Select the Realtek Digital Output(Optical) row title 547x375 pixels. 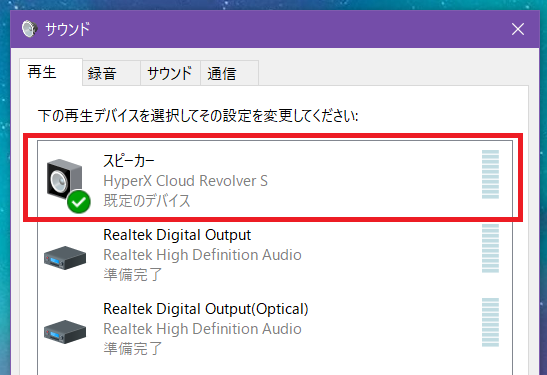pyautogui.click(x=206, y=309)
